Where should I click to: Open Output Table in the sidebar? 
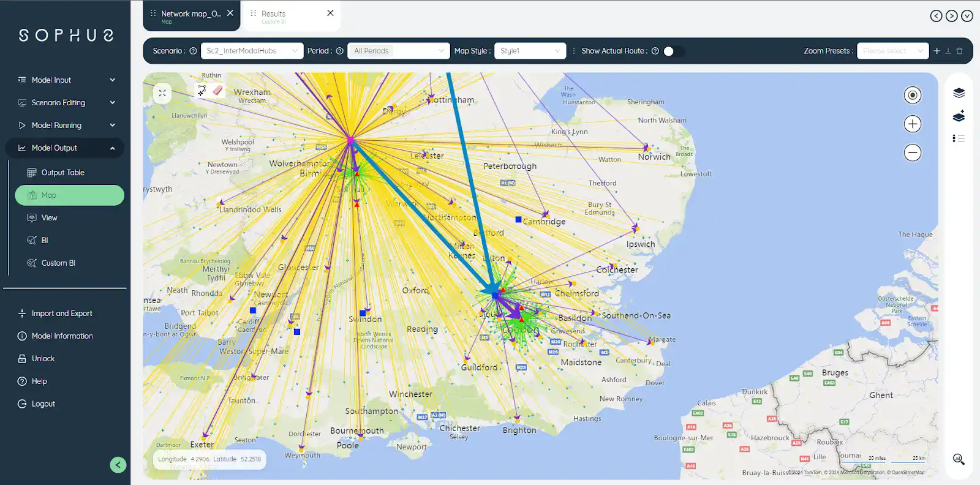[62, 173]
